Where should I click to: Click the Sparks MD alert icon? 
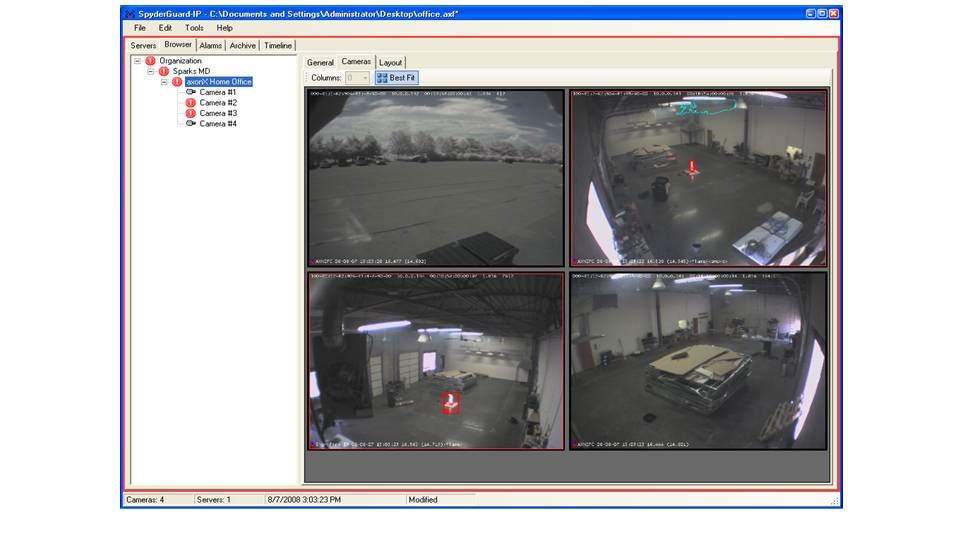[164, 72]
